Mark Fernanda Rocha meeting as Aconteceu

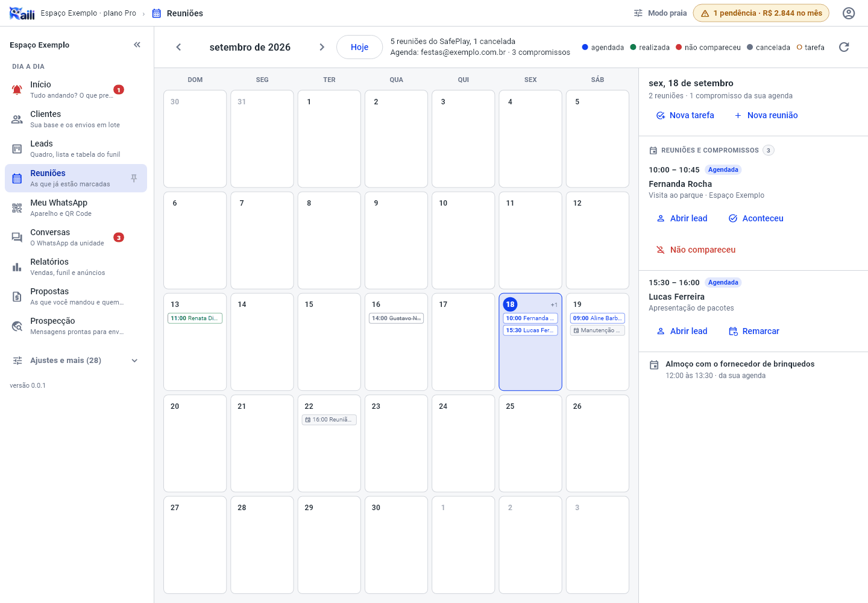pyautogui.click(x=756, y=218)
